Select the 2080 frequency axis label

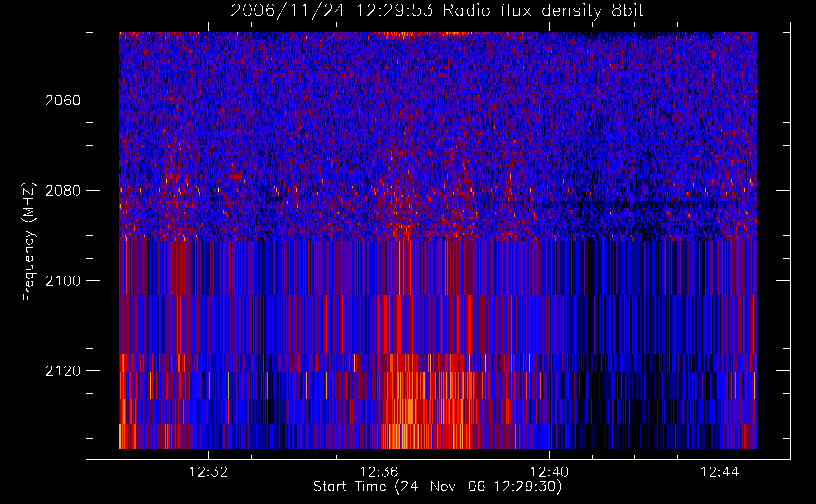(63, 191)
